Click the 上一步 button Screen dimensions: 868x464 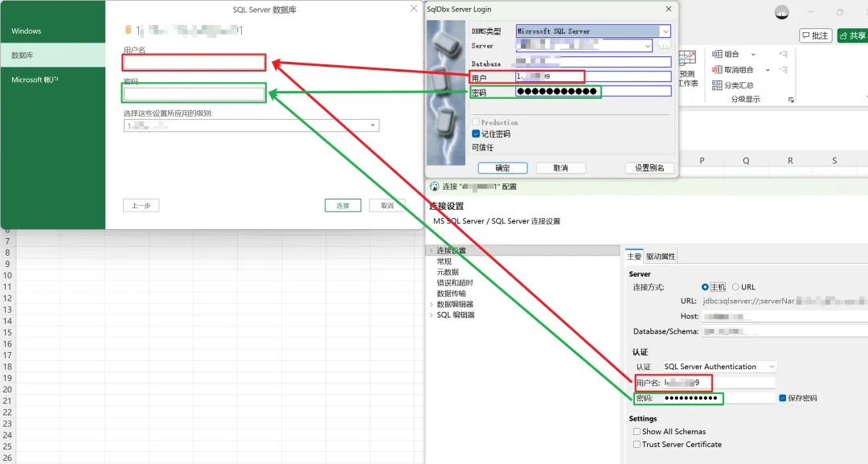point(141,205)
